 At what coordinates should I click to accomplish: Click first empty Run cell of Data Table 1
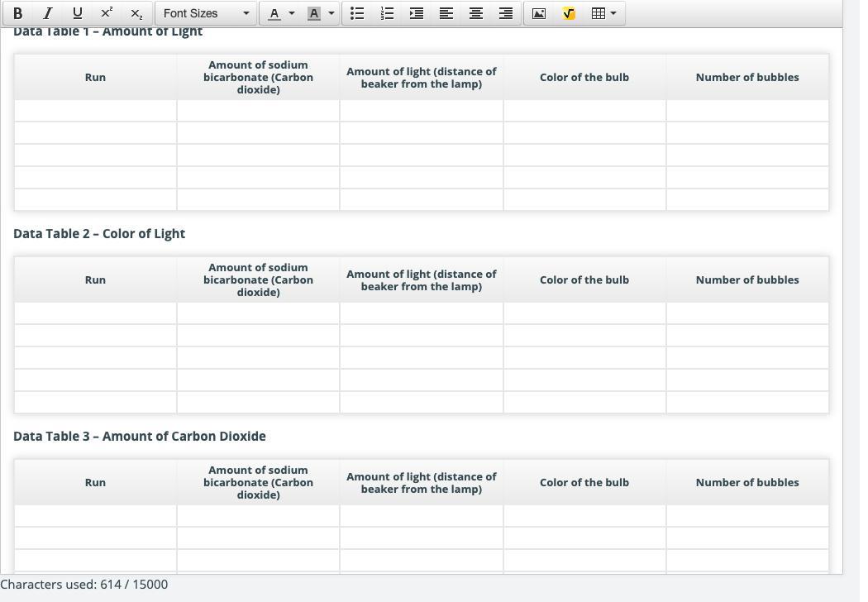click(95, 111)
